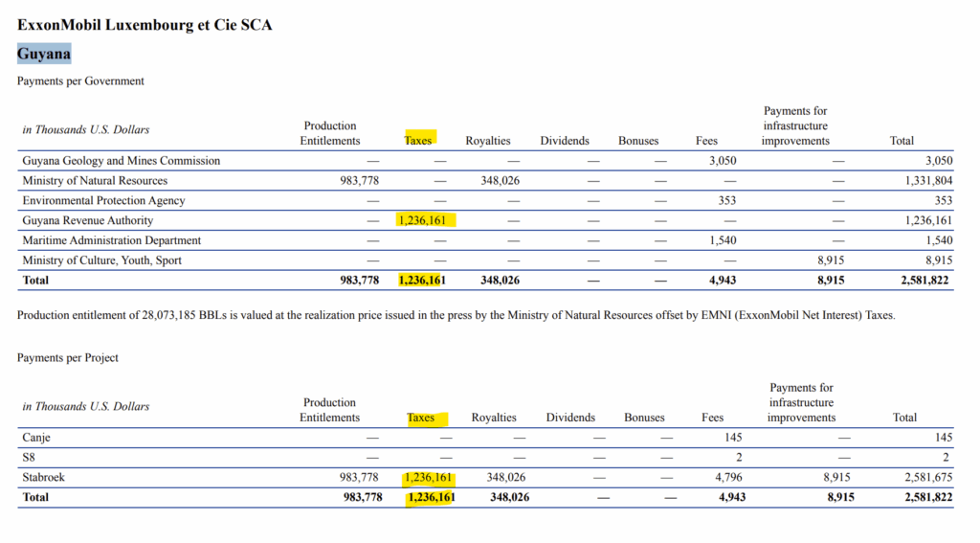Select the Payments per Government heading
This screenshot has height=543, width=980.
(80, 81)
